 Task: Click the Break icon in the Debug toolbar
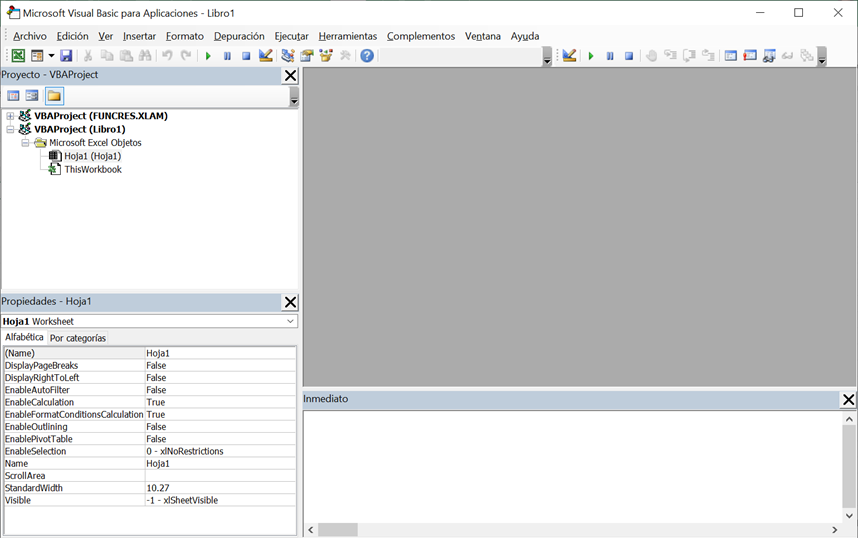(x=610, y=56)
